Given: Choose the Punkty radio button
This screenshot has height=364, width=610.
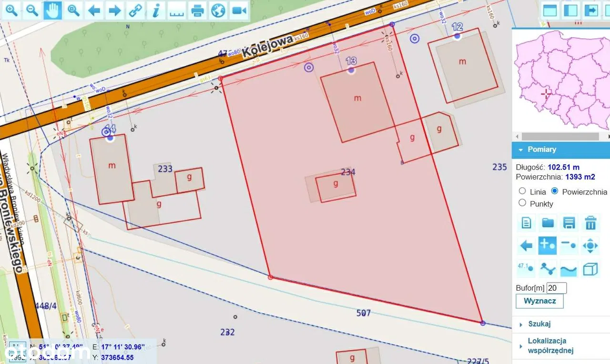Looking at the screenshot, I should pyautogui.click(x=522, y=203).
